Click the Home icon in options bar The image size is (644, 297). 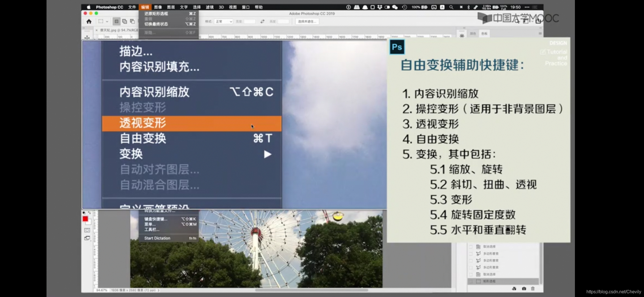tap(89, 21)
